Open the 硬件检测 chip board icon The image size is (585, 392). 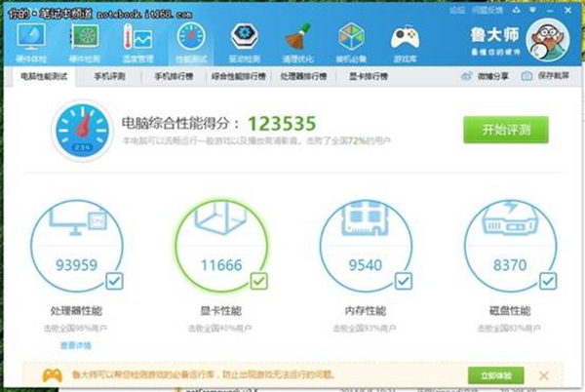click(84, 36)
